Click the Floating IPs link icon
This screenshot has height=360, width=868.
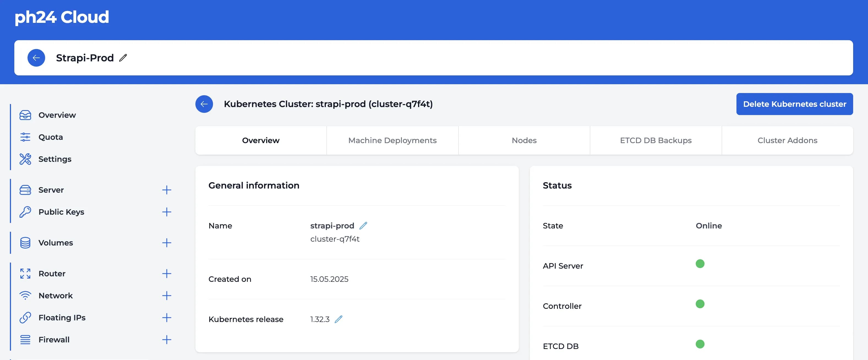[25, 317]
